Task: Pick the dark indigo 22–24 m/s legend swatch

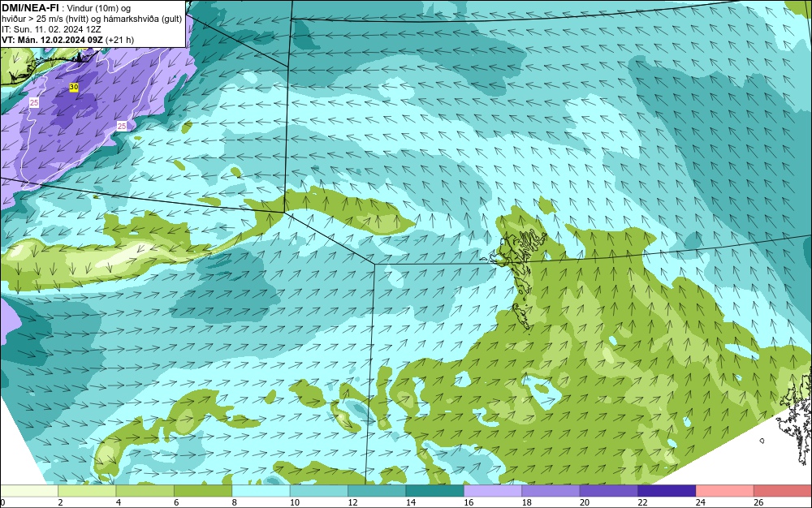Action: coord(667,491)
